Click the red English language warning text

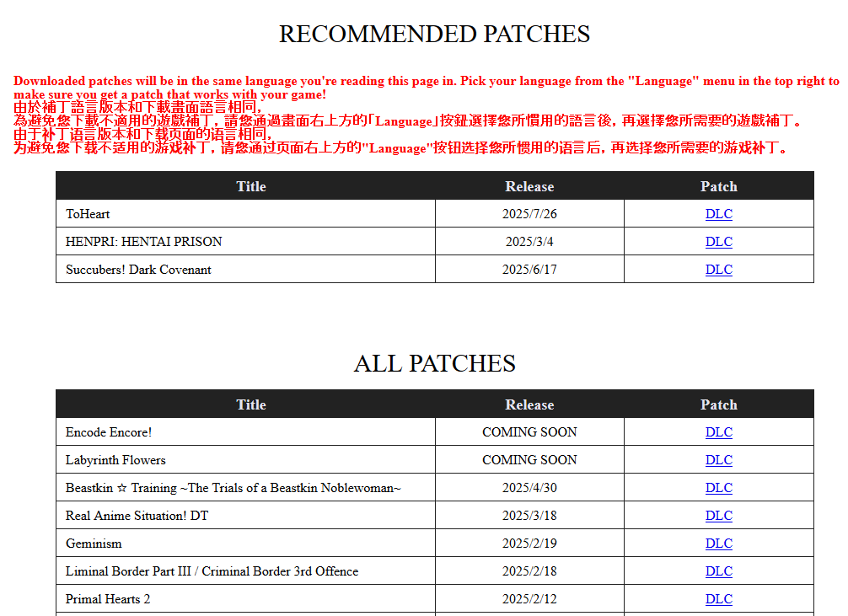click(427, 88)
